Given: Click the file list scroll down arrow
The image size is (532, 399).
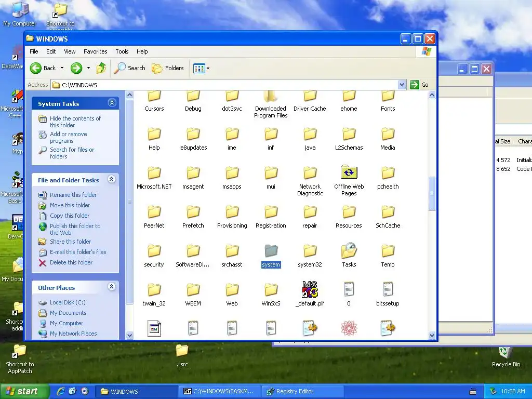Looking at the screenshot, I should click(x=432, y=335).
